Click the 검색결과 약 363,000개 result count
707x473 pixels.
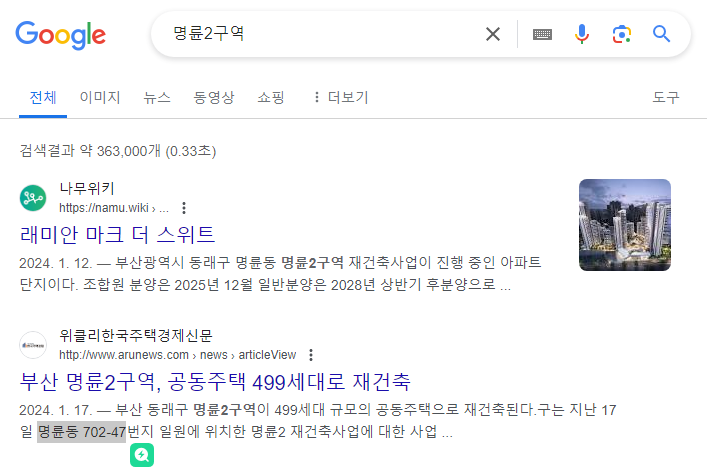[x=118, y=151]
